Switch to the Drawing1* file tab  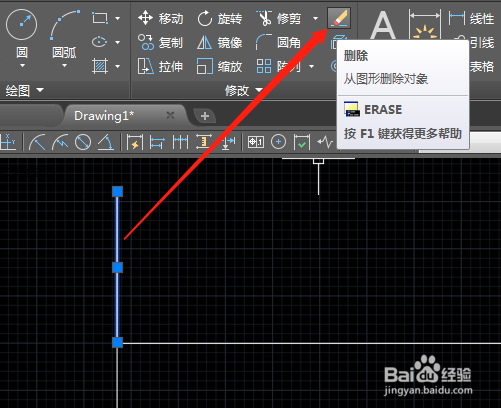tap(104, 116)
